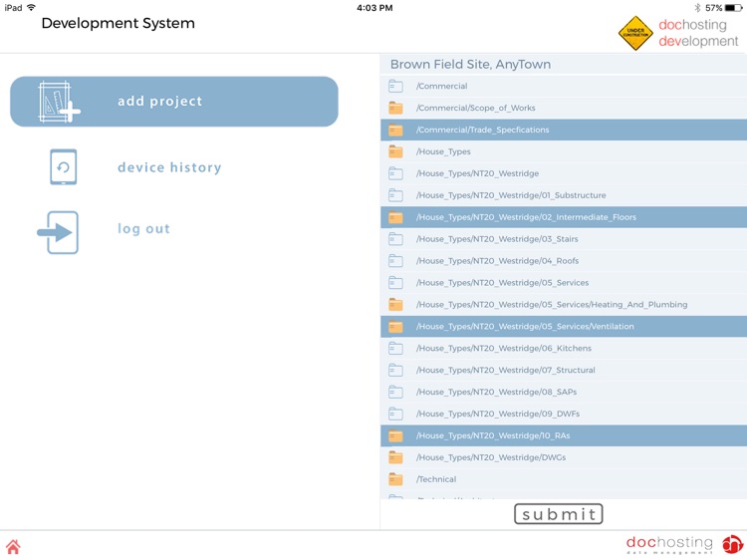
Task: Click the Brown Field Site, AnyTown heading
Action: (470, 65)
